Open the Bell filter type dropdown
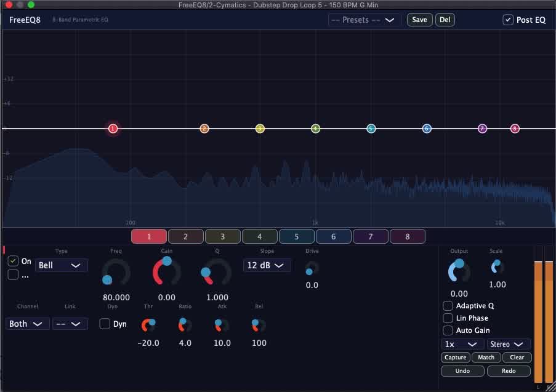 click(61, 265)
